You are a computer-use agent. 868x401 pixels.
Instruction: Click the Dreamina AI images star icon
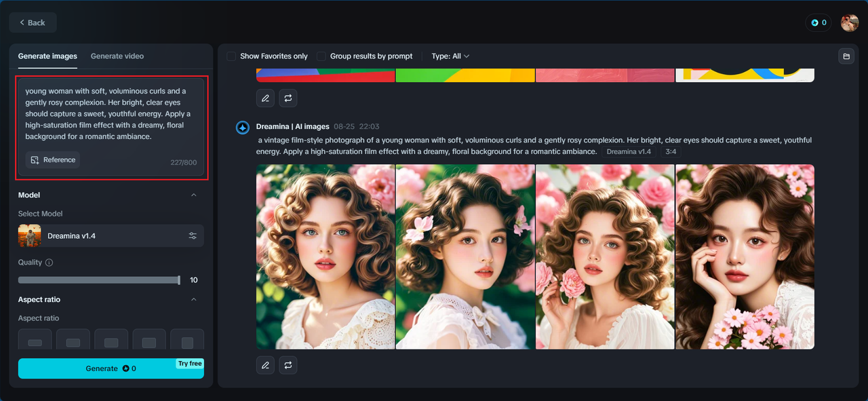point(243,128)
